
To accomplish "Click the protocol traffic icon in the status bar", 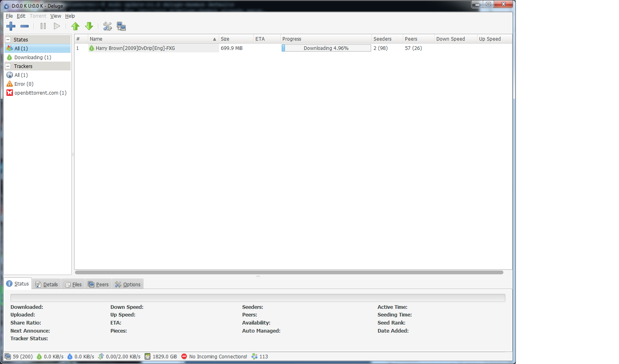I will (x=101, y=356).
